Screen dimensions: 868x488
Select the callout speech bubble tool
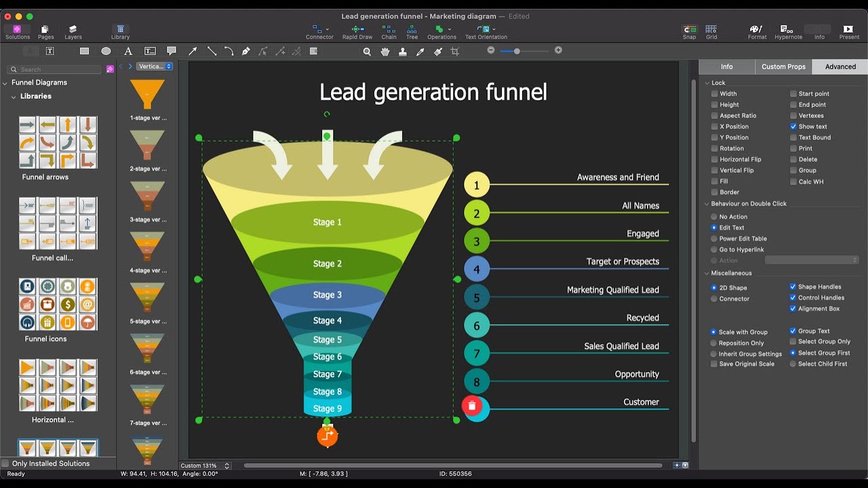172,51
